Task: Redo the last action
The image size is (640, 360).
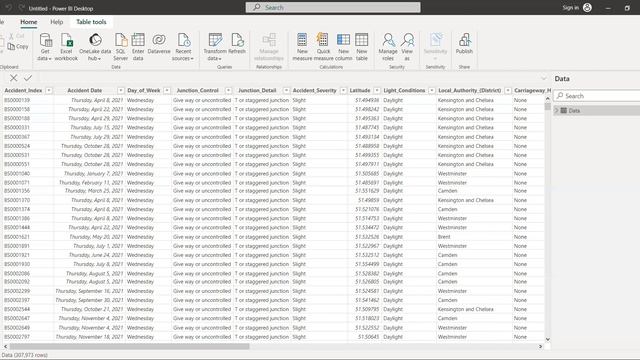Action: [21, 8]
